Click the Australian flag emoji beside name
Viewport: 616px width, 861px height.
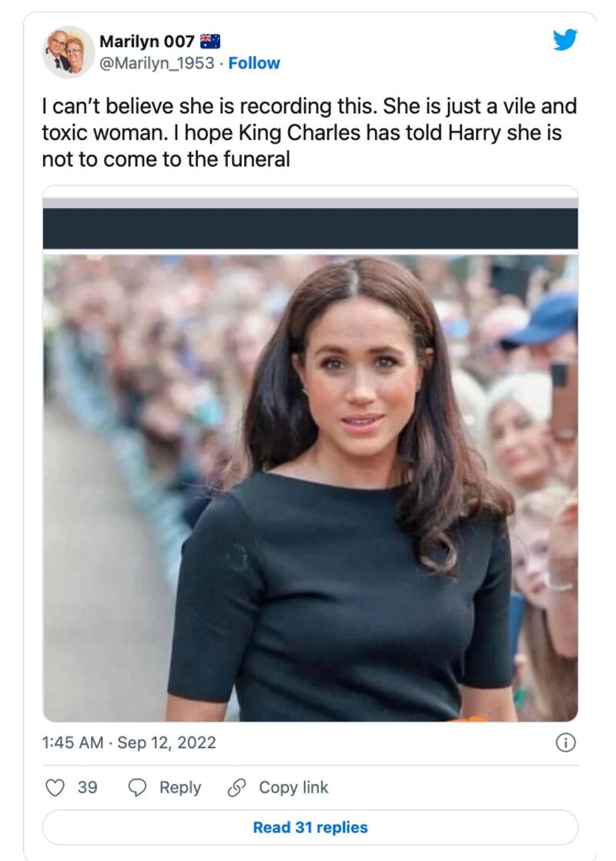pyautogui.click(x=210, y=42)
